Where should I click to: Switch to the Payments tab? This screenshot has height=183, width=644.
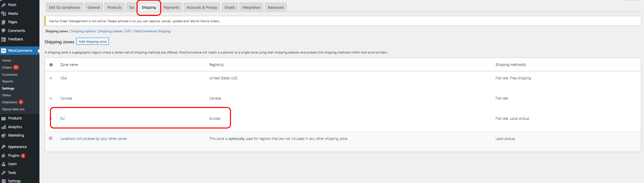point(171,7)
